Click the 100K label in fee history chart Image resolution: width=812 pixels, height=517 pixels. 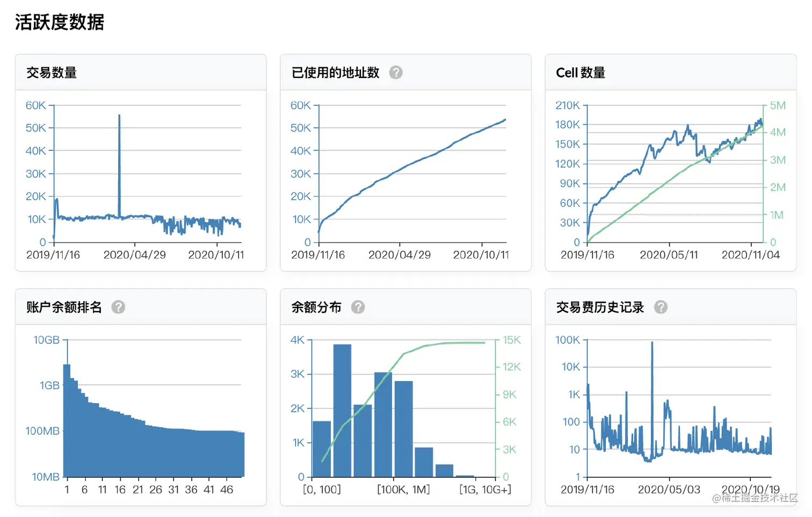[568, 340]
